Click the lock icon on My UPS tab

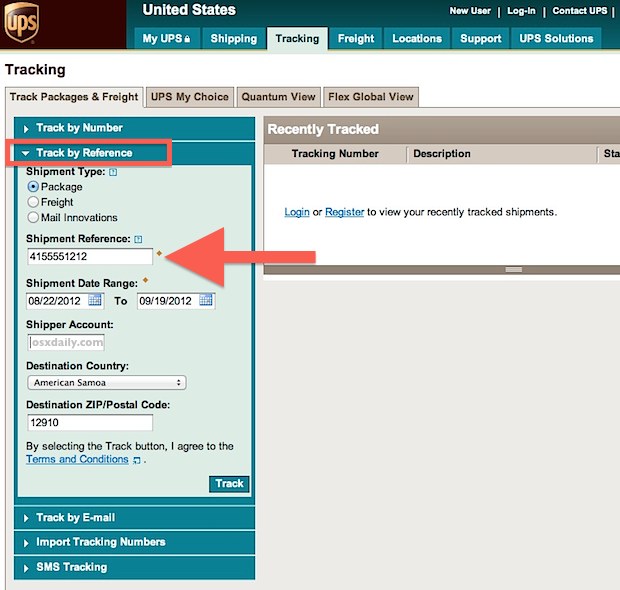click(x=187, y=39)
